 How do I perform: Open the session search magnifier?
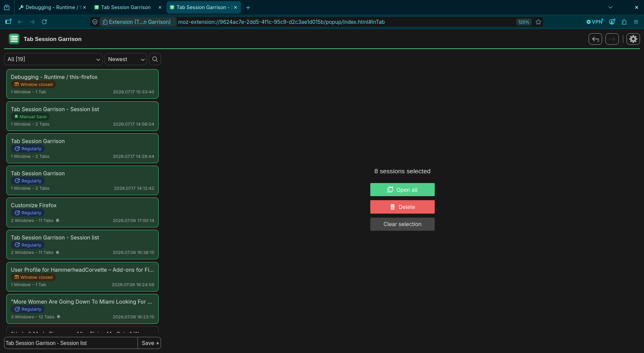[155, 59]
